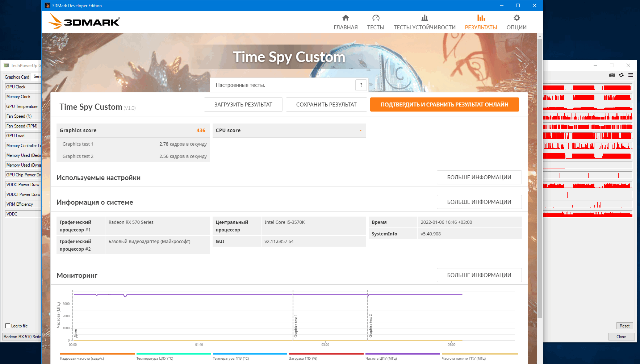Show more info for Мониторинг

coord(479,275)
